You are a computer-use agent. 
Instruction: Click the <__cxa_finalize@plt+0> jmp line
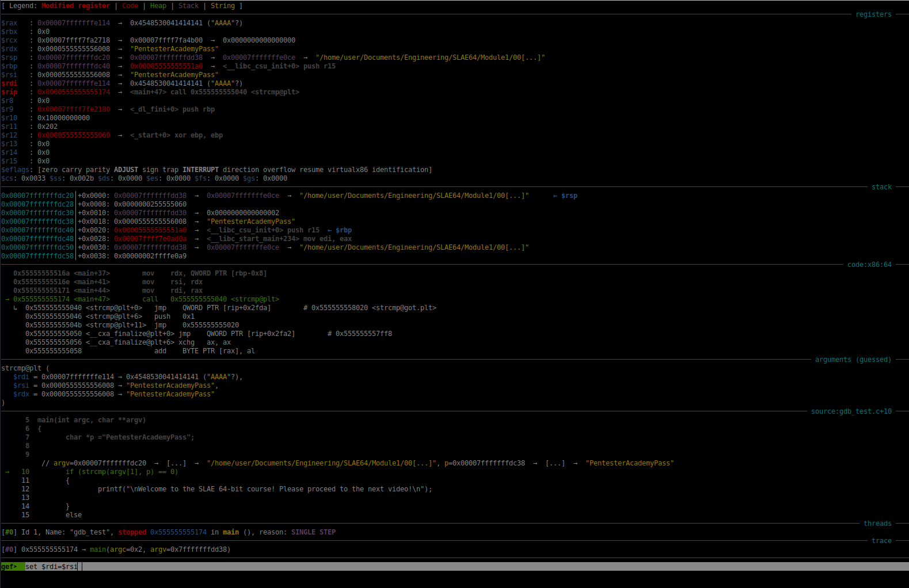[208, 334]
